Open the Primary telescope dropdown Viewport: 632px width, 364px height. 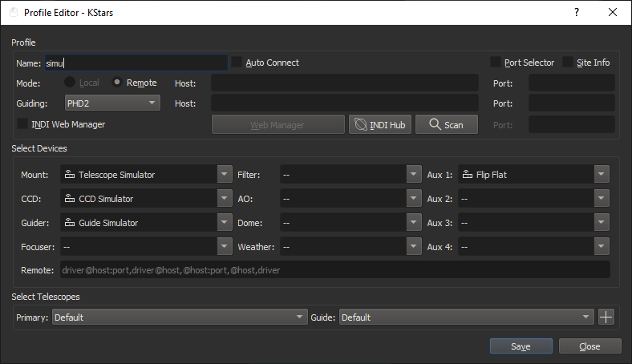(x=180, y=317)
